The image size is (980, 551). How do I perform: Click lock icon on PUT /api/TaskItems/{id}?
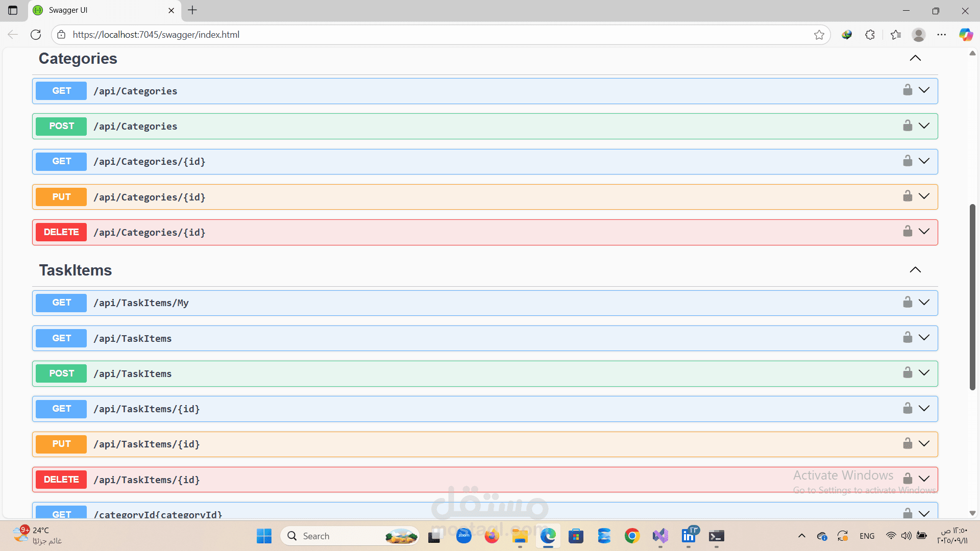(908, 443)
